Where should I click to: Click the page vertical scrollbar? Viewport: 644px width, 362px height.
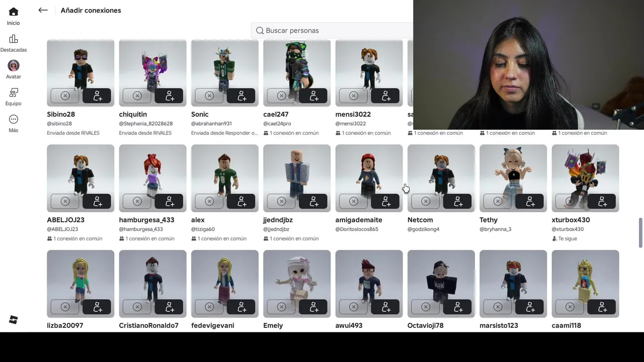tap(640, 232)
